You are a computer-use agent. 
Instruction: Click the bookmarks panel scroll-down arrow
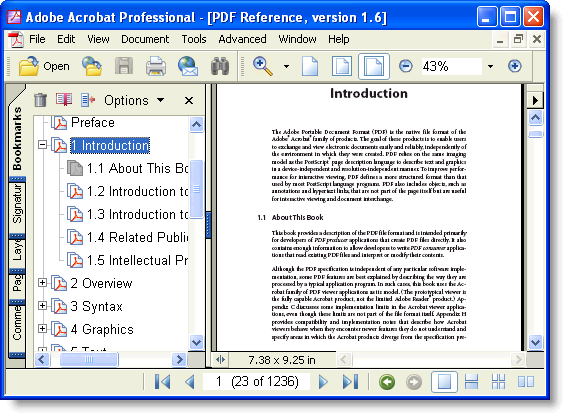196,342
